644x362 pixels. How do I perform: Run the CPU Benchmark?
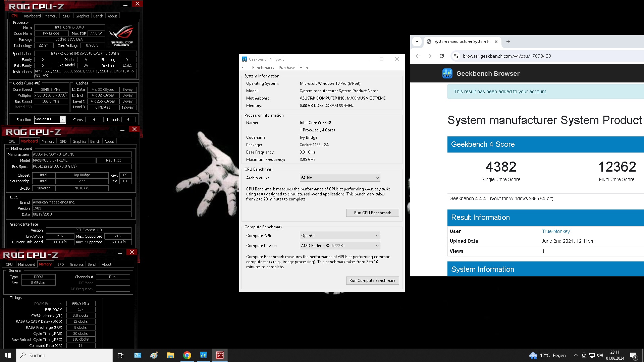click(372, 213)
